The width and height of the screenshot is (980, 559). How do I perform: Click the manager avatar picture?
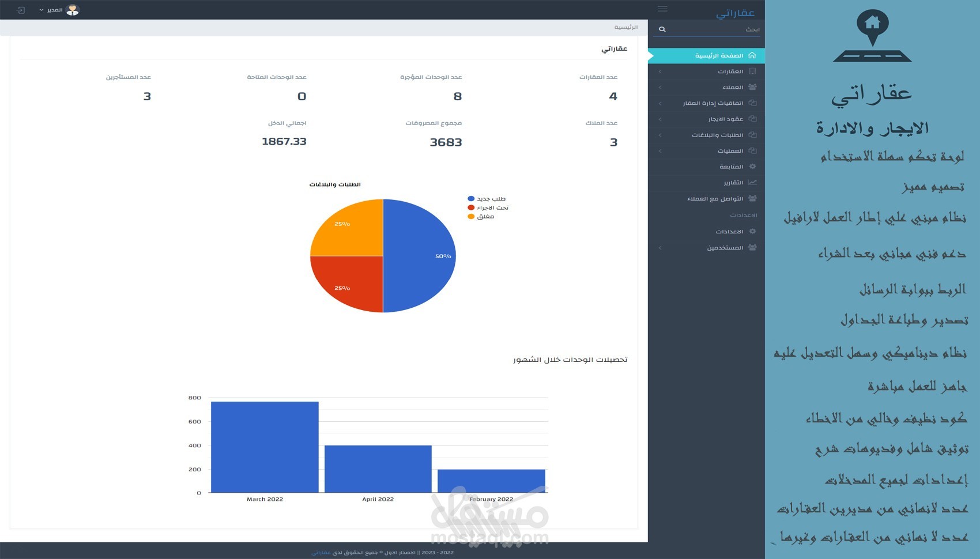[72, 10]
